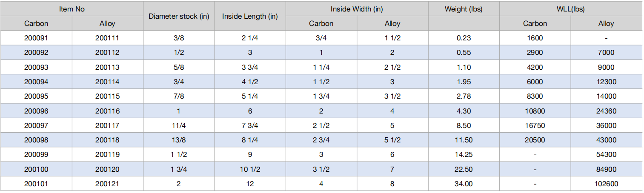Viewport: 644px width, 193px height.
Task: Click the Inside Length (in) header
Action: (x=250, y=16)
